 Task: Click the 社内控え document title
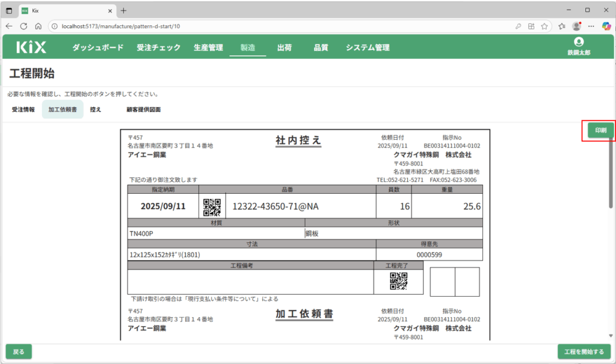(298, 140)
